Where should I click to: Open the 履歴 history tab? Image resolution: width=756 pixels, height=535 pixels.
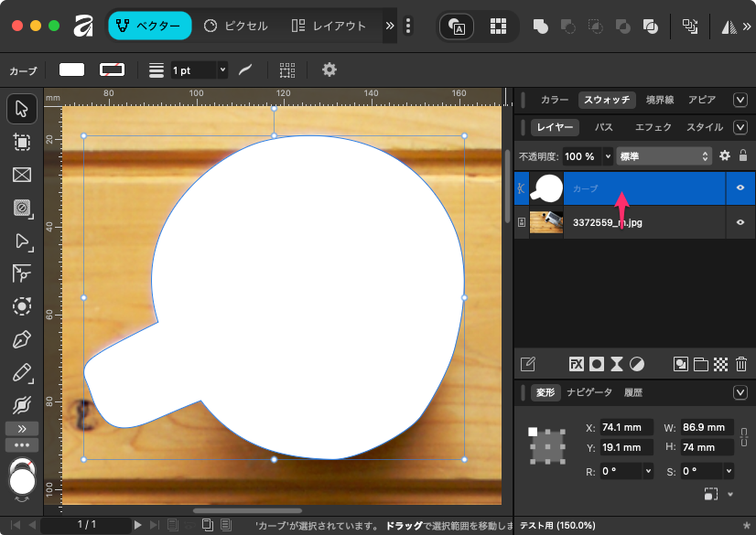pyautogui.click(x=632, y=392)
